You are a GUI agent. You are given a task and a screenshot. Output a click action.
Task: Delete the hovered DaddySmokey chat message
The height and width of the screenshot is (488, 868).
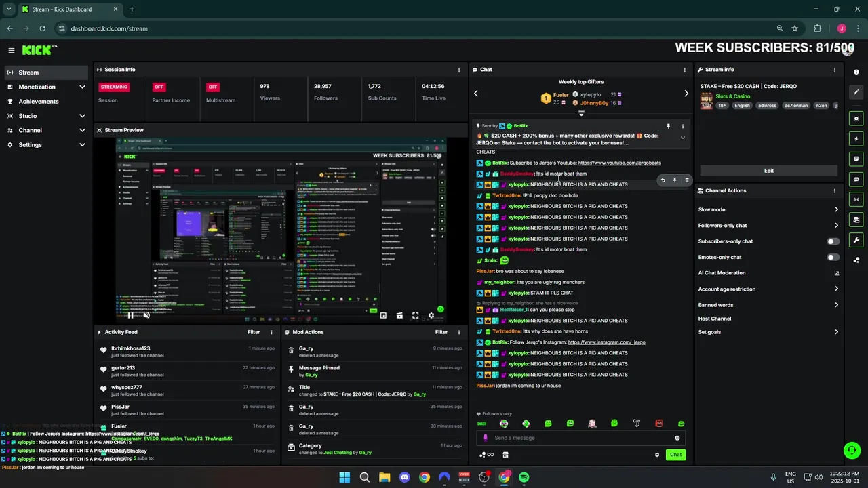click(x=686, y=180)
